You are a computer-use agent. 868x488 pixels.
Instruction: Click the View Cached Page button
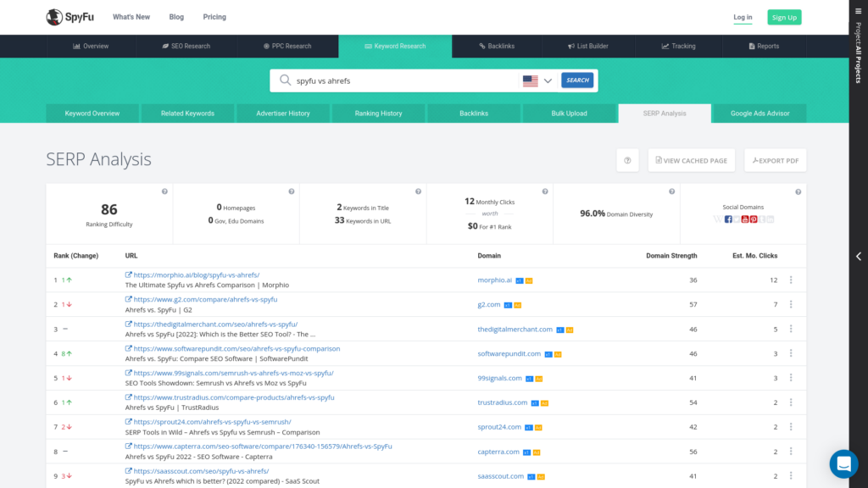click(x=692, y=160)
